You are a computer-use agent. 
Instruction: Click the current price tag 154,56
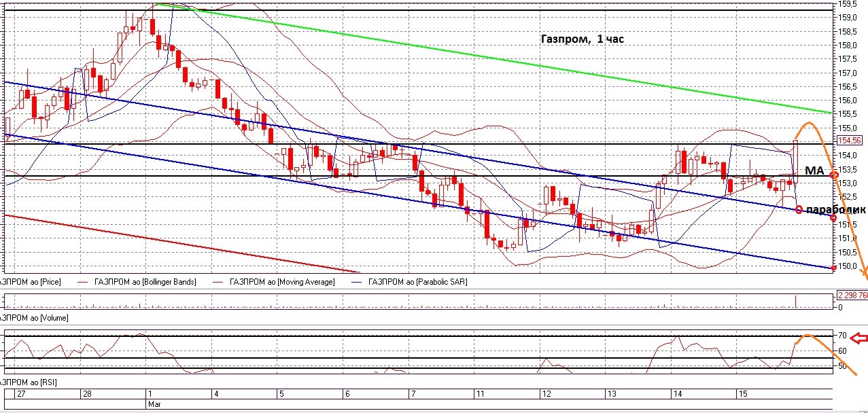(x=849, y=141)
